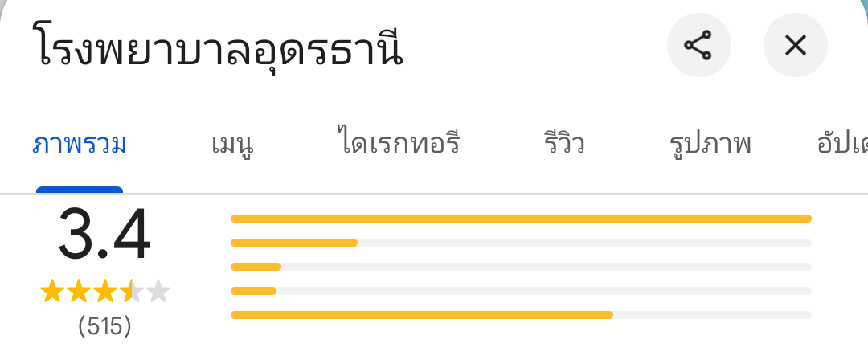This screenshot has width=868, height=352.
Task: Switch to the ไดเรกทอรี tab
Action: tap(399, 145)
